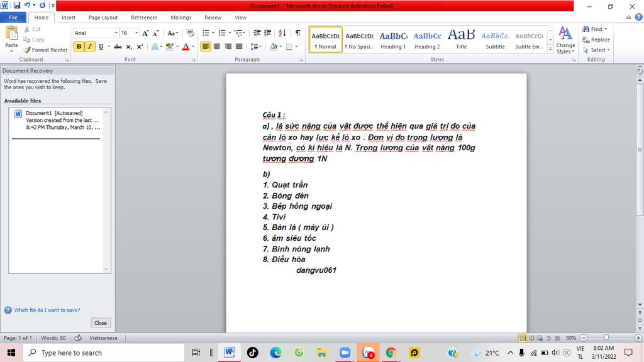
Task: Click the Paste clipboard icon
Action: [11, 34]
